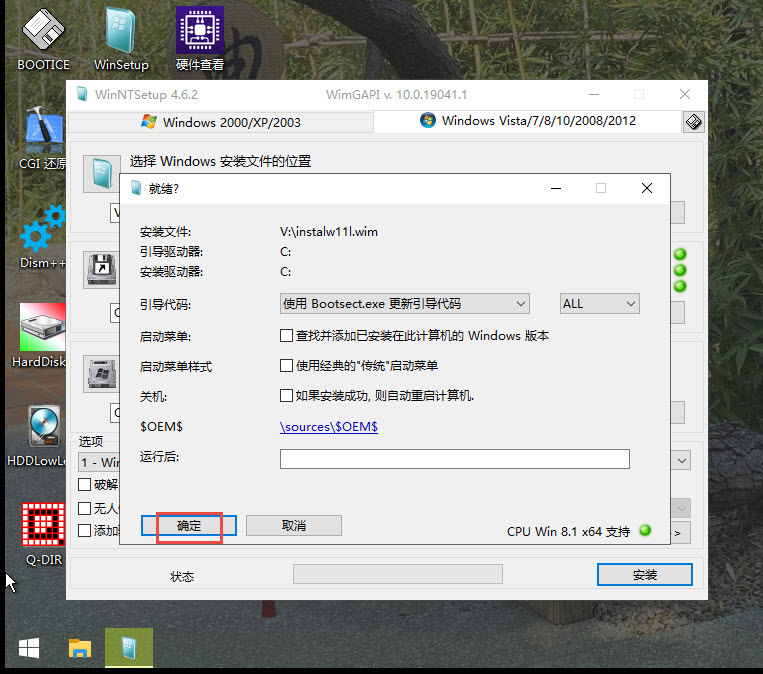This screenshot has height=674, width=763.
Task: Select the WinNTSetup taskbar button
Action: pos(129,648)
